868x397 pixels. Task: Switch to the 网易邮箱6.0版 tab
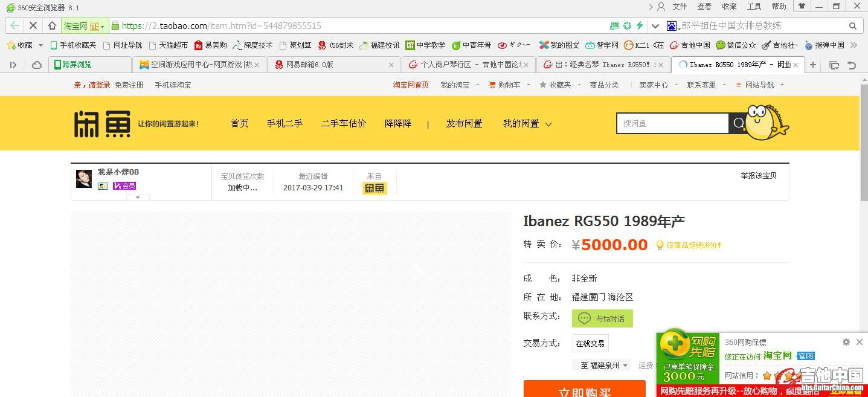(x=333, y=65)
